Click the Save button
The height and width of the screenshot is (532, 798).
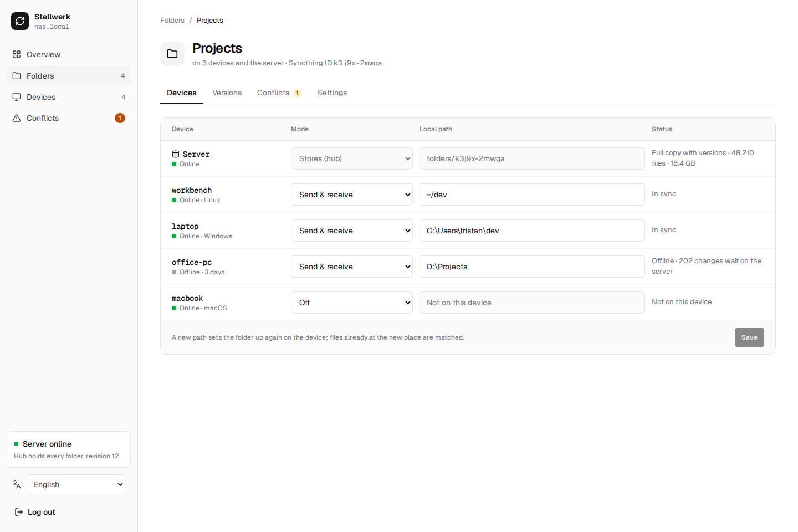coord(749,337)
